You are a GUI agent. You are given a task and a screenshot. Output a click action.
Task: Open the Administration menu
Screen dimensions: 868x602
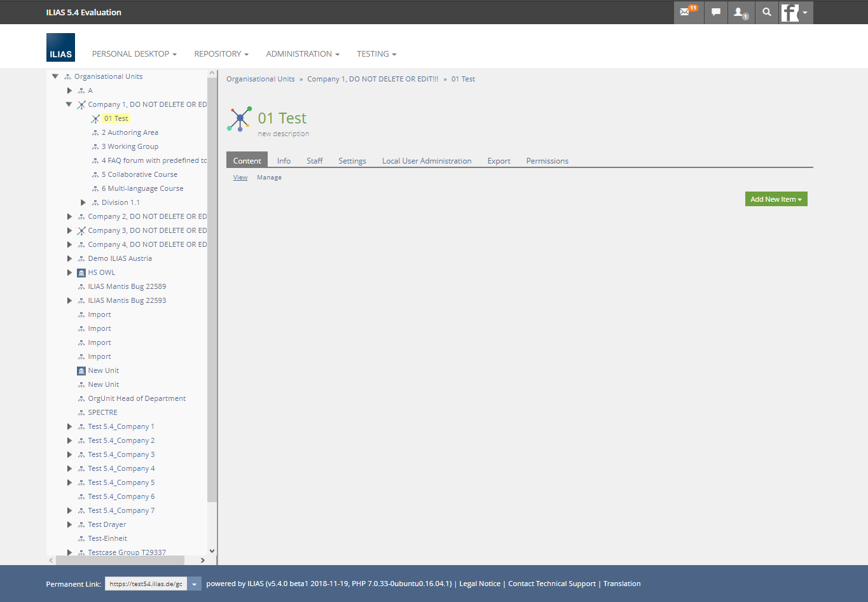[302, 54]
